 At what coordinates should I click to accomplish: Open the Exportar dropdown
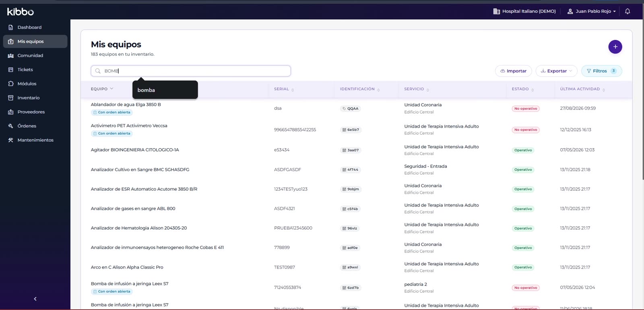tap(556, 71)
